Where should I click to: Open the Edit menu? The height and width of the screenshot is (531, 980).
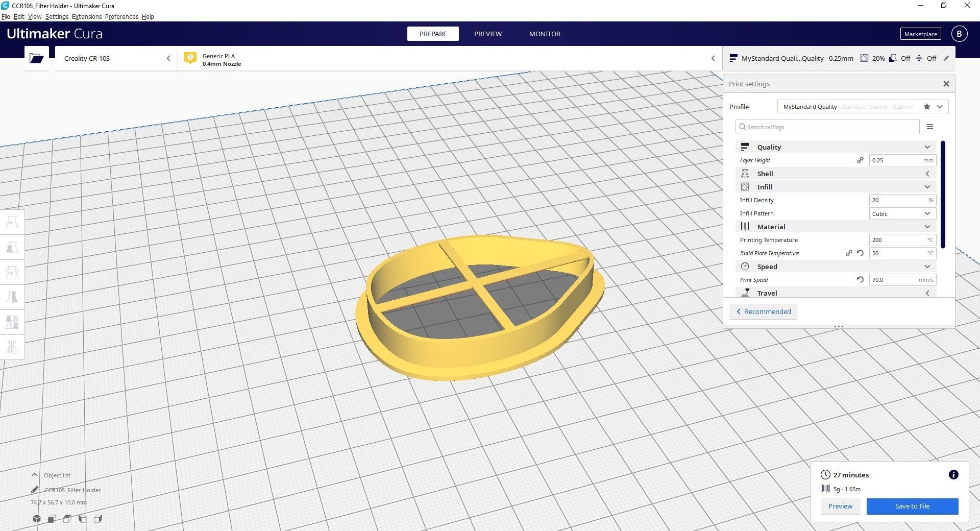pos(19,16)
